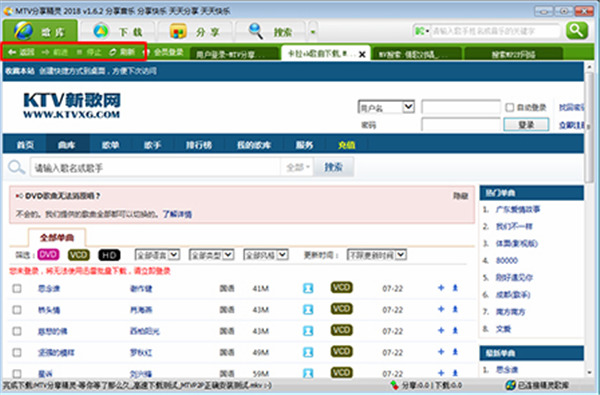
Task: Open the 全部 scope dropdown in the song search
Action: click(x=297, y=167)
